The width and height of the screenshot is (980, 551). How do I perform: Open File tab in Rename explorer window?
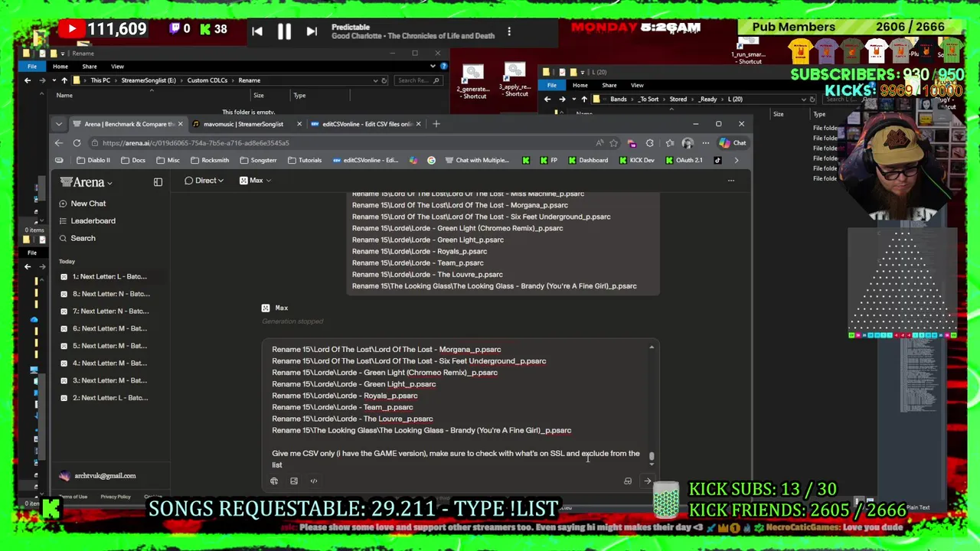tap(32, 67)
